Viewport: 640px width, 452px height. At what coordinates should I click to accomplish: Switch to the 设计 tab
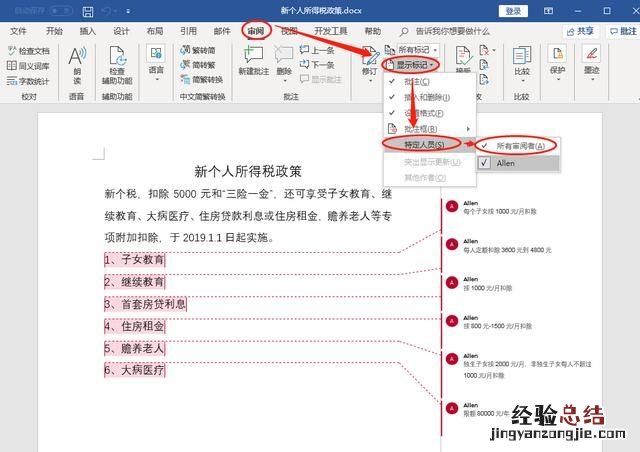[x=121, y=31]
